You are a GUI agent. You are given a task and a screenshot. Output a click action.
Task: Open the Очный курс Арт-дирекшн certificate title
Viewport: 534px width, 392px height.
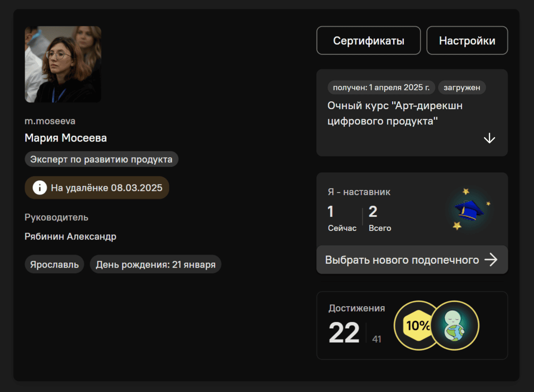click(x=395, y=113)
